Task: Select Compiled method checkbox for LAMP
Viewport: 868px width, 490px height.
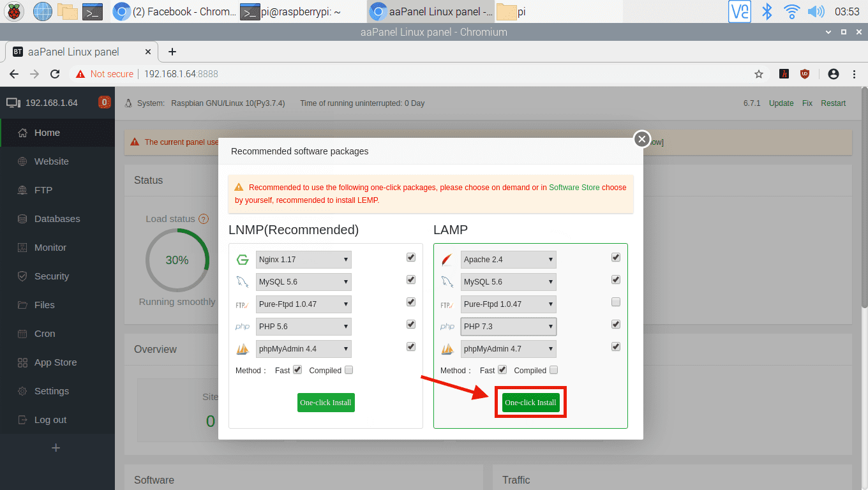Action: [554, 369]
